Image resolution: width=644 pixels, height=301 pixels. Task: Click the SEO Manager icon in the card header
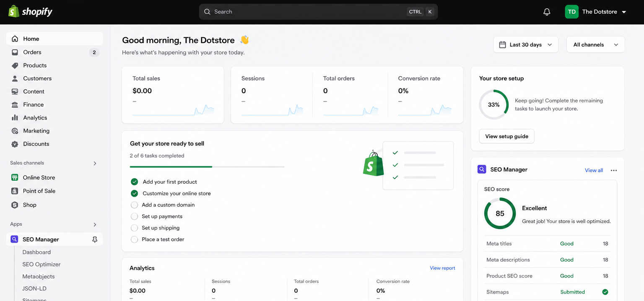pos(482,169)
